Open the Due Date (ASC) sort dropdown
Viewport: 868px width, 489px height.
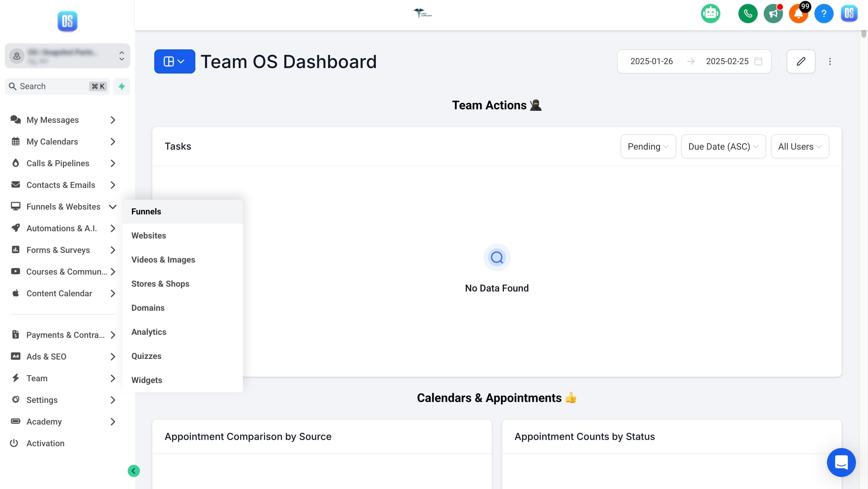tap(723, 146)
